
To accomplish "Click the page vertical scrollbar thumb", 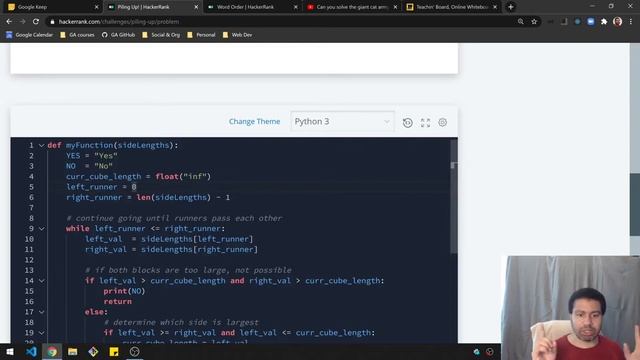I will click(x=635, y=204).
